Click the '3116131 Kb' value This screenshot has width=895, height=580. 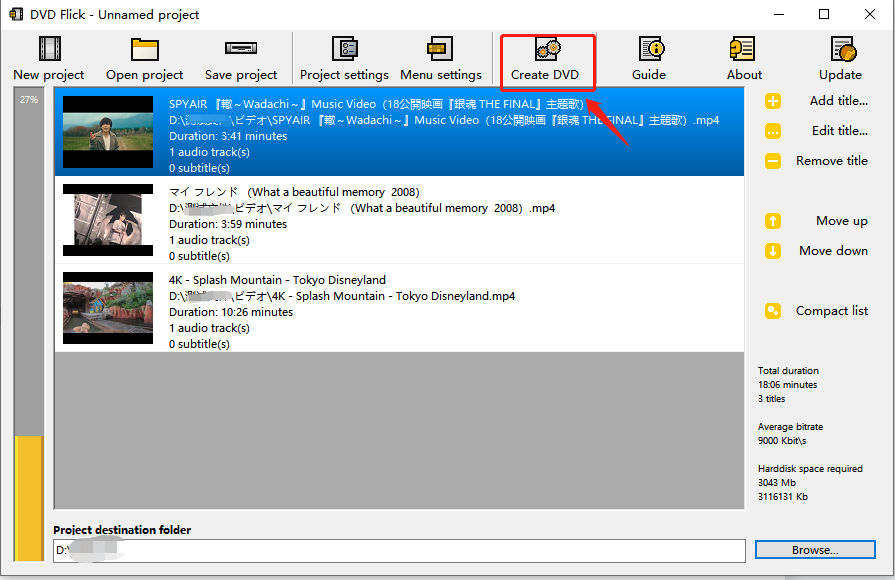(x=783, y=497)
